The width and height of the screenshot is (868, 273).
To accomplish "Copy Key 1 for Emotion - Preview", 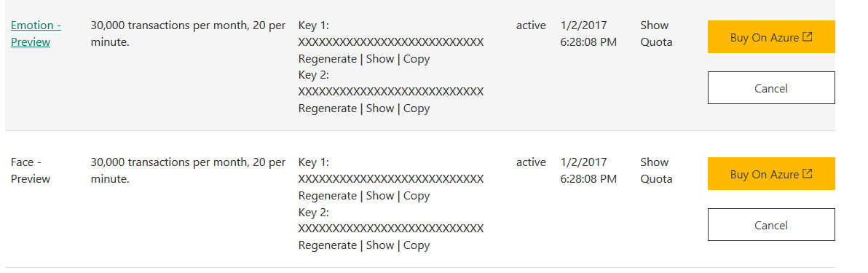I will point(417,59).
